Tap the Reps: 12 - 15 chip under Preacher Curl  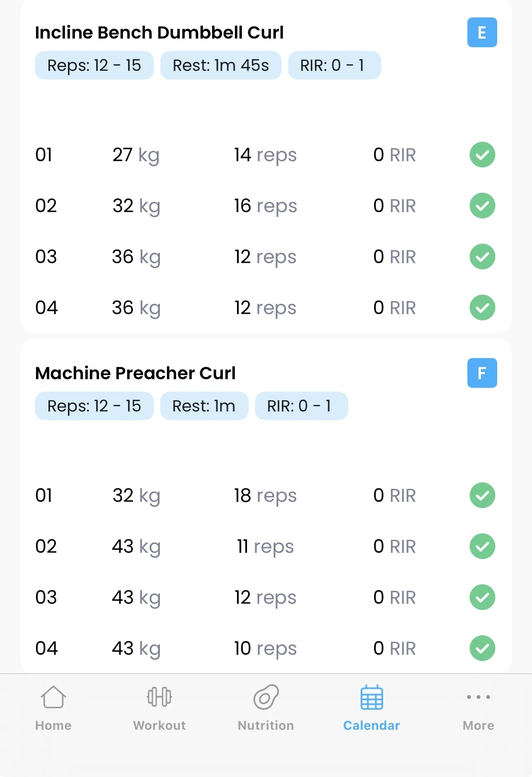point(94,406)
